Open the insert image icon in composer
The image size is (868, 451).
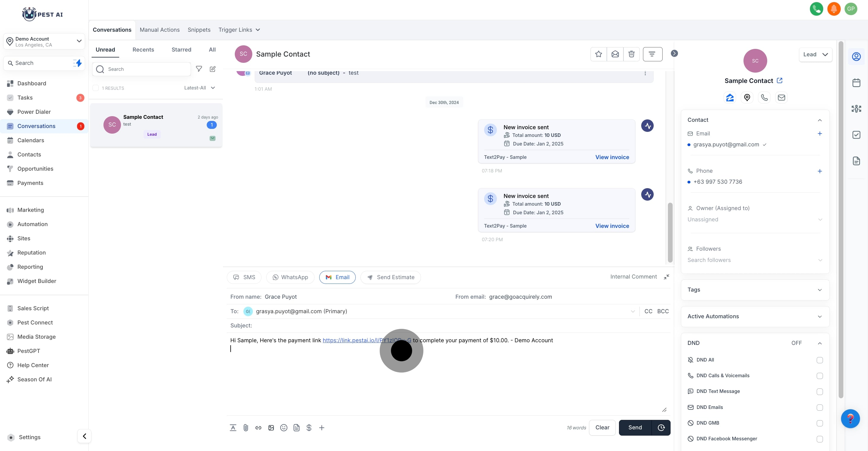(271, 428)
